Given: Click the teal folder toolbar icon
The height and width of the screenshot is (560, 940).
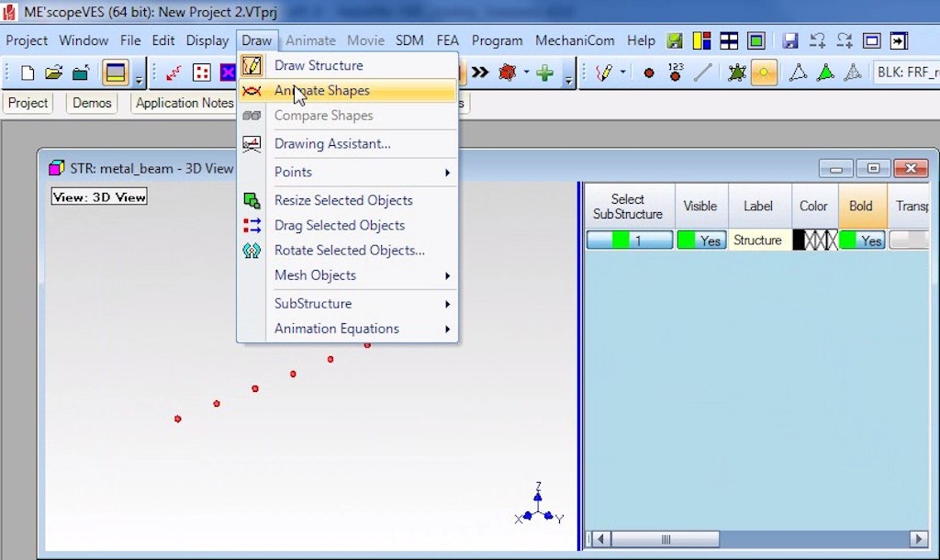Looking at the screenshot, I should pos(81,73).
